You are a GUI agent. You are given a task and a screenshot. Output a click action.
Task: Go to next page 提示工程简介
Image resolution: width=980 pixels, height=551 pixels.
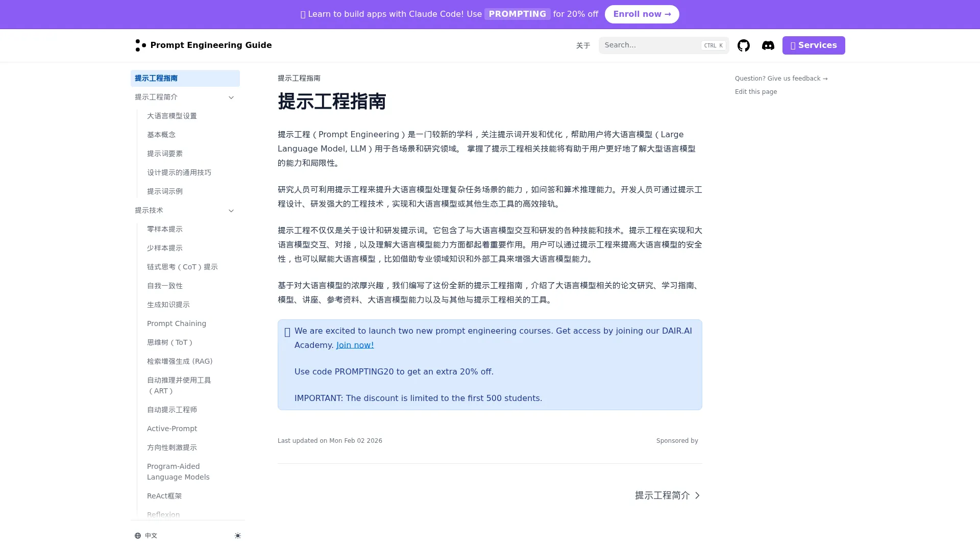coord(668,495)
